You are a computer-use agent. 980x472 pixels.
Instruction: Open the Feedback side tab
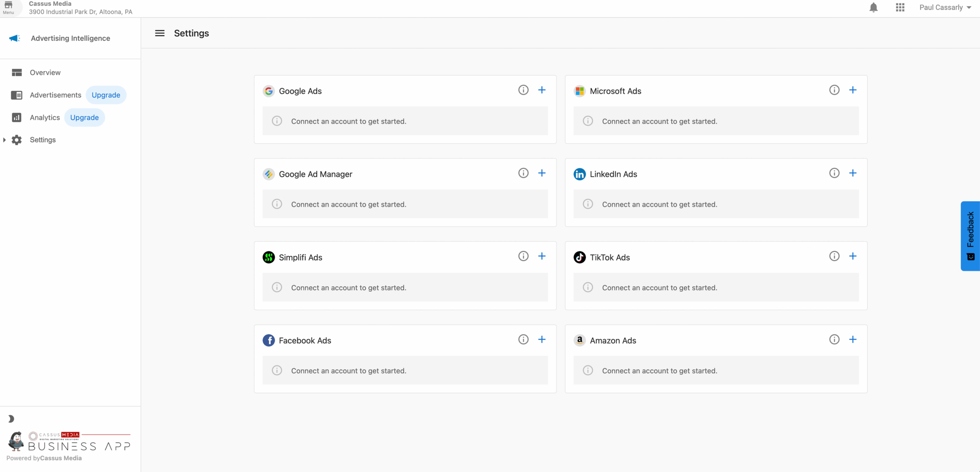click(970, 236)
